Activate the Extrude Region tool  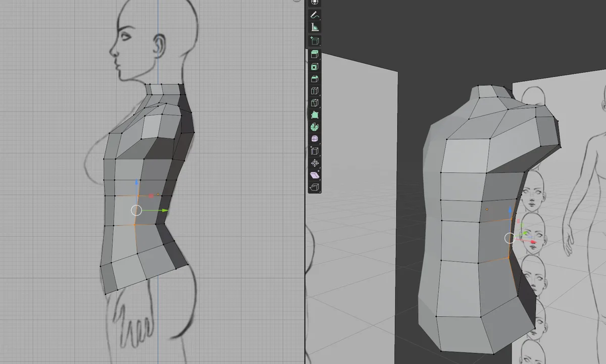[x=315, y=55]
